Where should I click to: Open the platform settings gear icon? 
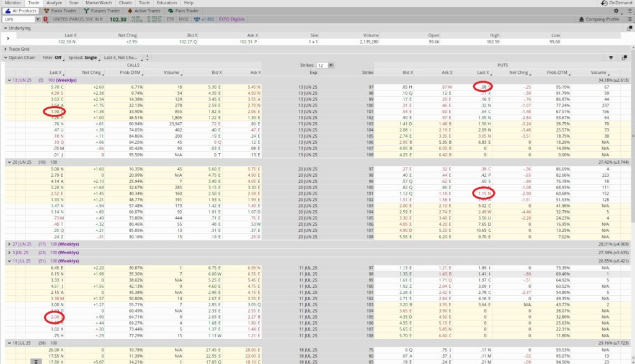[616, 11]
